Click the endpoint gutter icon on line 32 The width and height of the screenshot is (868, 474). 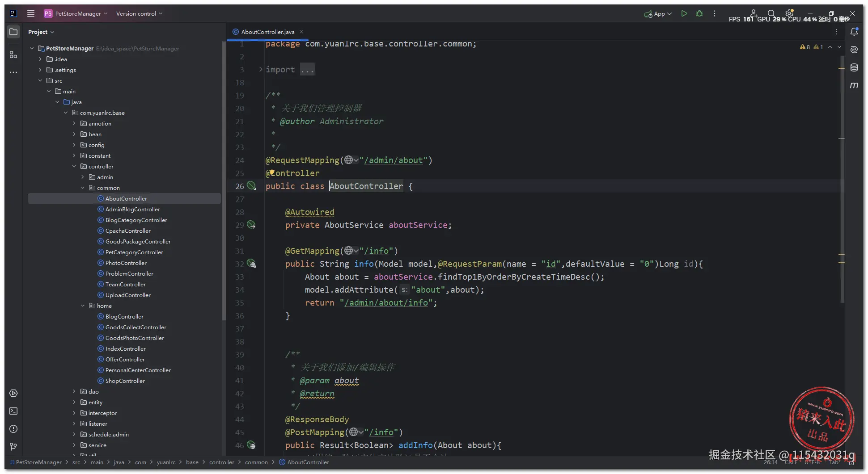pos(251,264)
